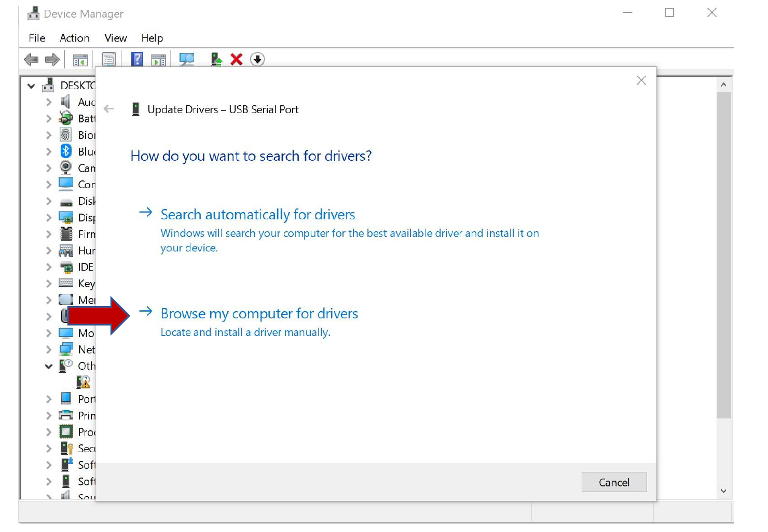The height and width of the screenshot is (532, 768).
Task: Click the Cancel button
Action: coord(614,482)
